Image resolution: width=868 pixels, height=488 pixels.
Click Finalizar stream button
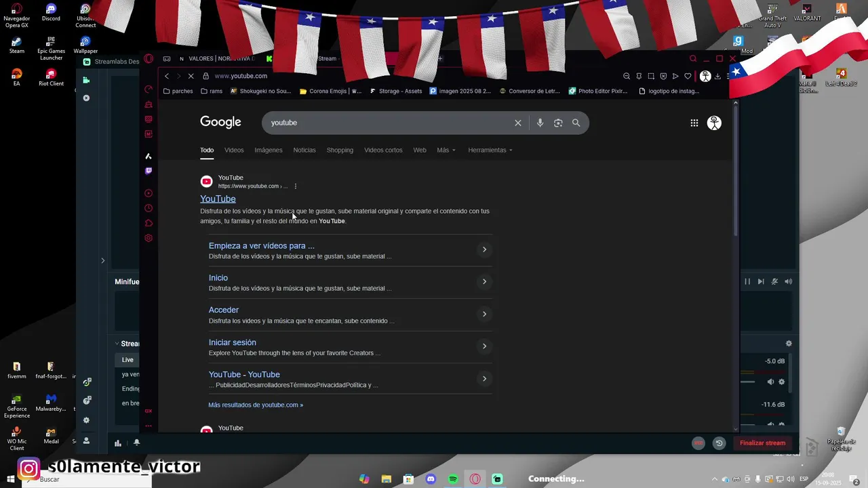pos(762,443)
